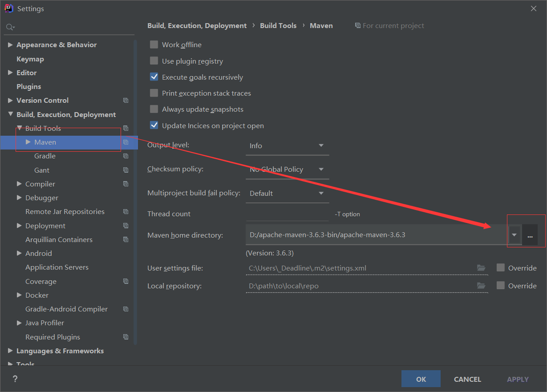Check Always update snapshots

pyautogui.click(x=154, y=109)
